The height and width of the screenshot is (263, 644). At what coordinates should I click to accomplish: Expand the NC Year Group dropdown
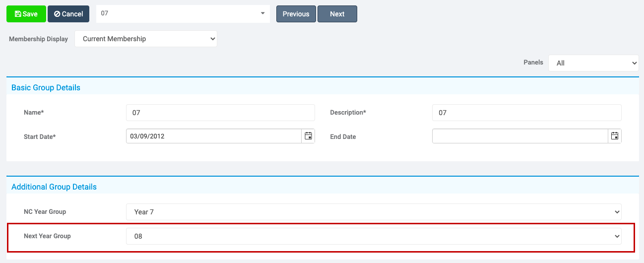click(x=373, y=212)
